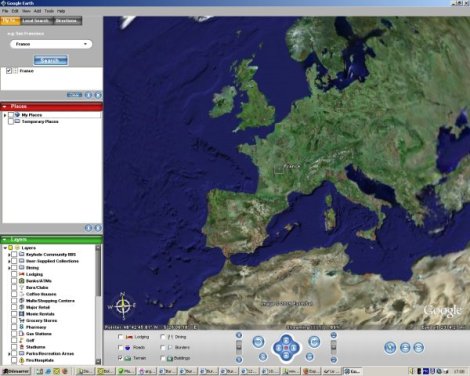Click the rotate clockwise button
Screen dimensions: 470x376
tap(314, 341)
